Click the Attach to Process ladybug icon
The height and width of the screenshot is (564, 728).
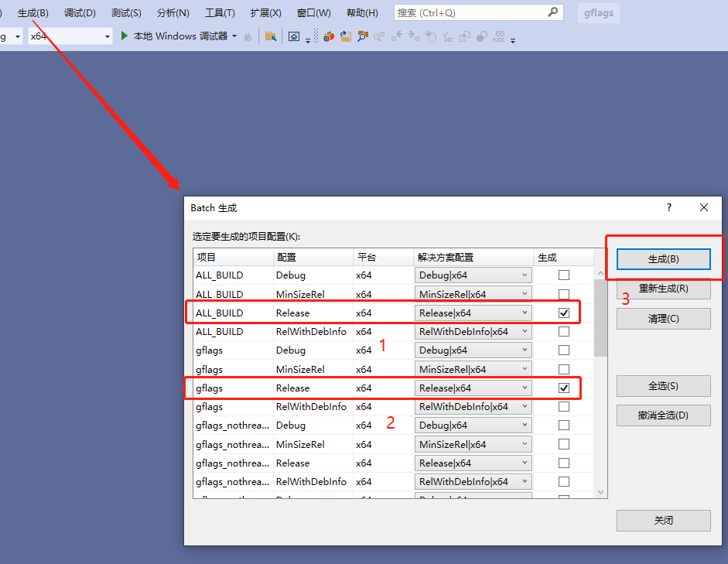(x=327, y=36)
